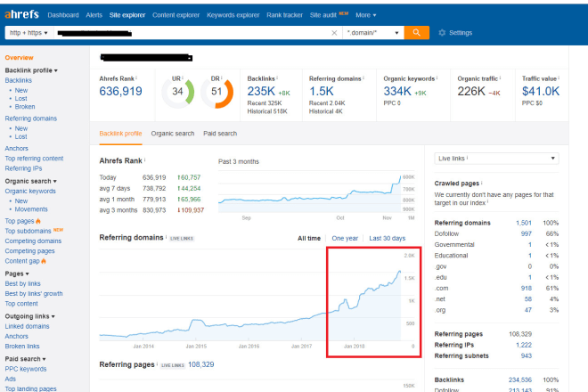Open Rank tracker in the navigation bar

pos(284,15)
